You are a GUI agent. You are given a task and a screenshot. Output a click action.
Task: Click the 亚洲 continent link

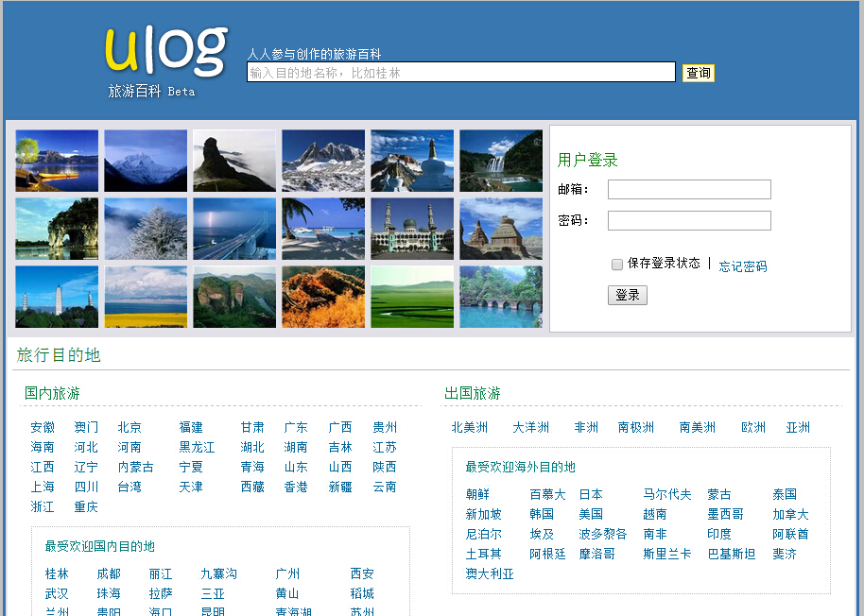(797, 426)
